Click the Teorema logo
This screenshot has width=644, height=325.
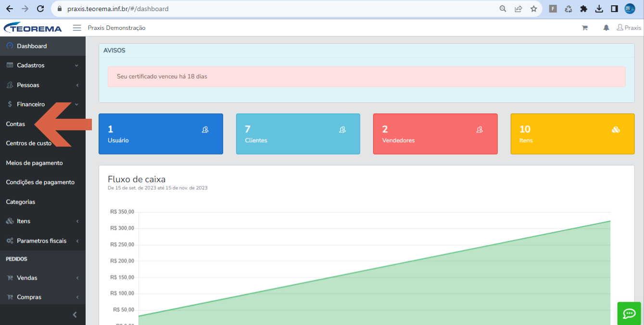[x=33, y=28]
